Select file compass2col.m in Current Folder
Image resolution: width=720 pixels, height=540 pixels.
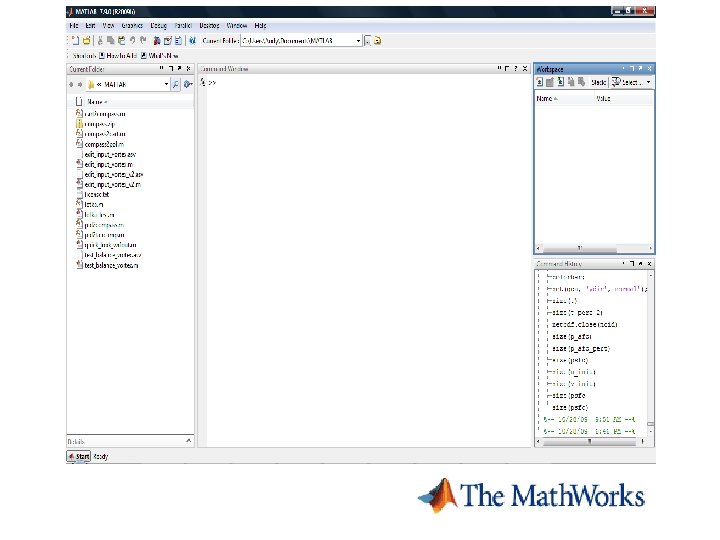click(x=104, y=144)
